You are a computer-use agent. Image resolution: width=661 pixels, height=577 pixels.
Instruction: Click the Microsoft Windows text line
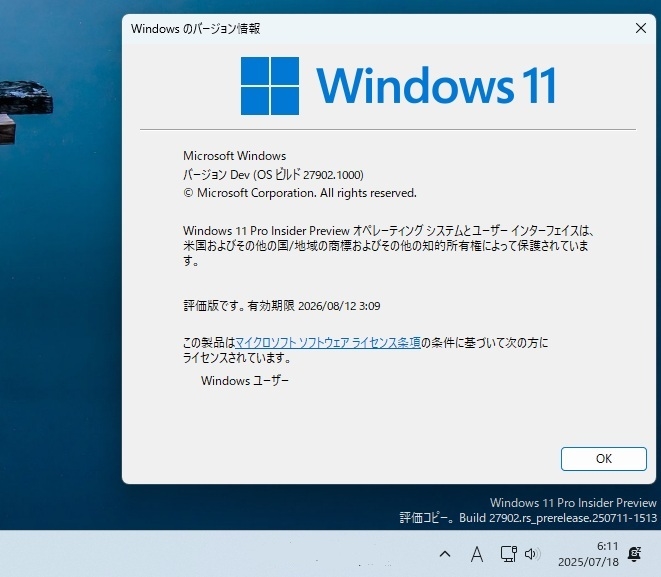point(234,156)
